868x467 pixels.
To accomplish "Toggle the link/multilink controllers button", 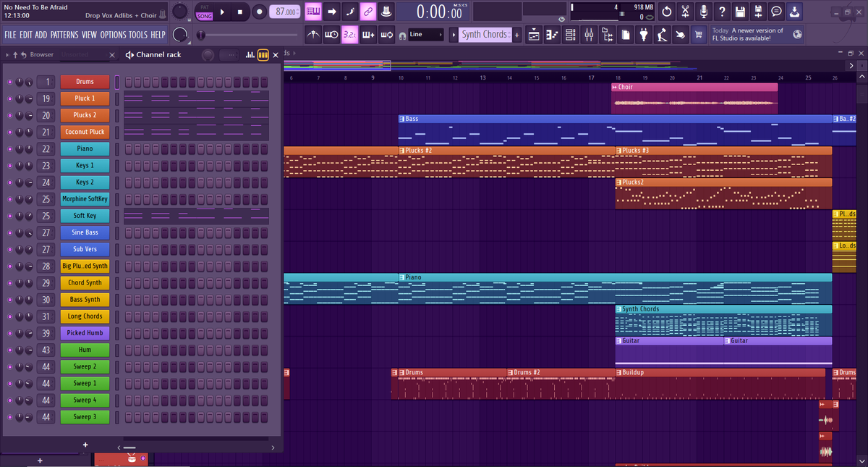I will [367, 12].
